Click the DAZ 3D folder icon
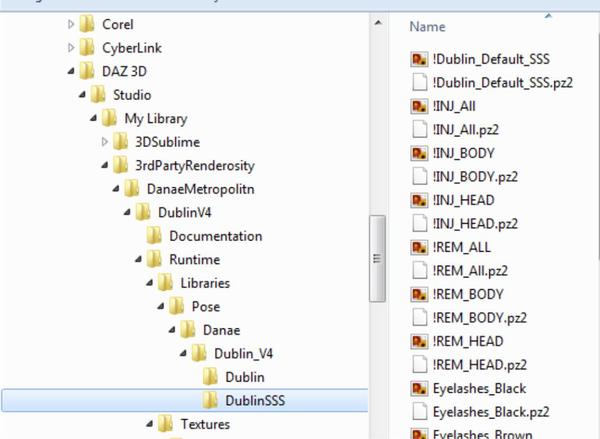 point(87,71)
